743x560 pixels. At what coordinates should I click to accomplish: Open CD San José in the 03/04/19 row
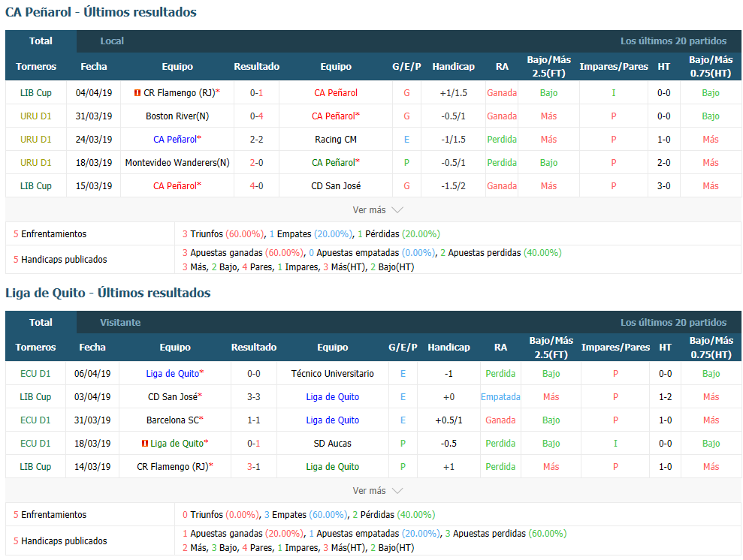click(x=173, y=396)
